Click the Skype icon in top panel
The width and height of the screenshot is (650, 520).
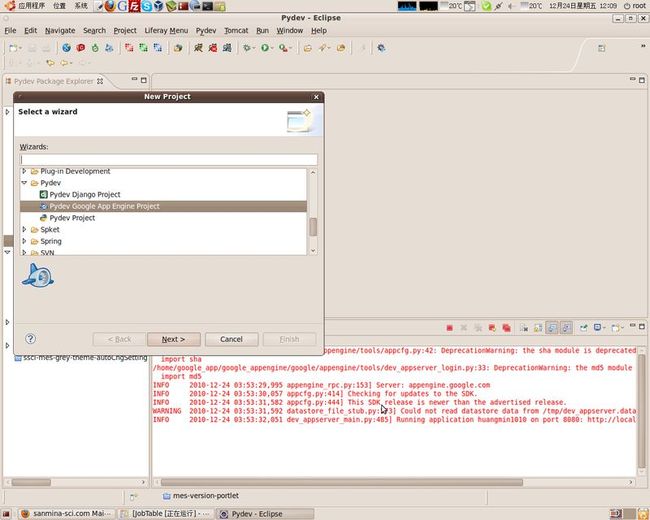coord(146,6)
